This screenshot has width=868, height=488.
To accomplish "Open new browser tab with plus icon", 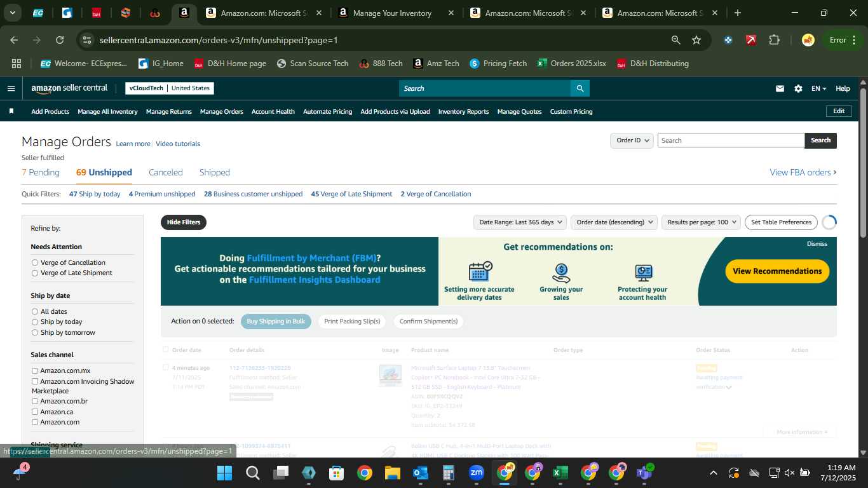I will [x=737, y=13].
